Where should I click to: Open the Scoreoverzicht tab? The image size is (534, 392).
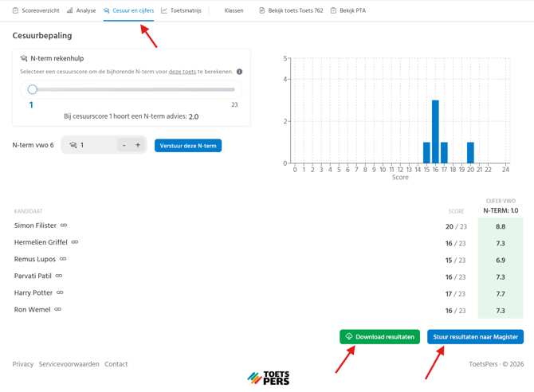click(x=36, y=10)
